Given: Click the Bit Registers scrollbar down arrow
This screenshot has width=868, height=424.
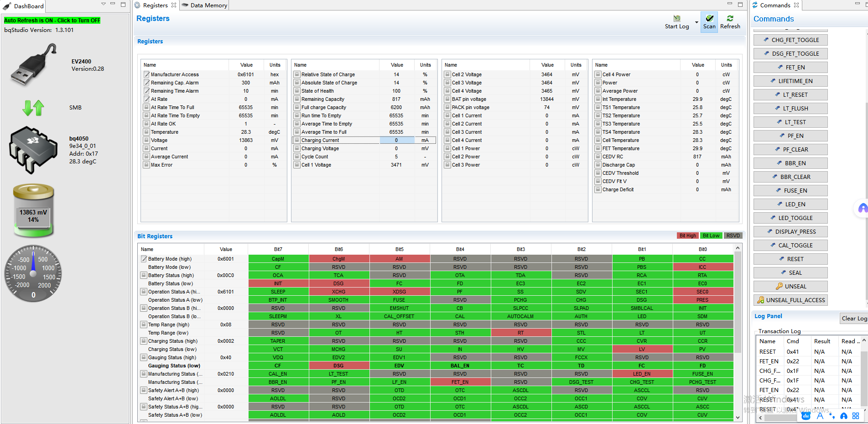Looking at the screenshot, I should click(x=738, y=417).
